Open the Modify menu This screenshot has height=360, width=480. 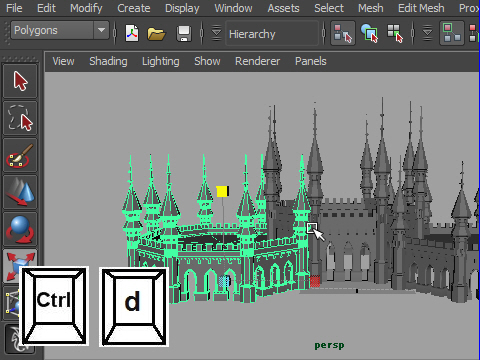(x=86, y=8)
